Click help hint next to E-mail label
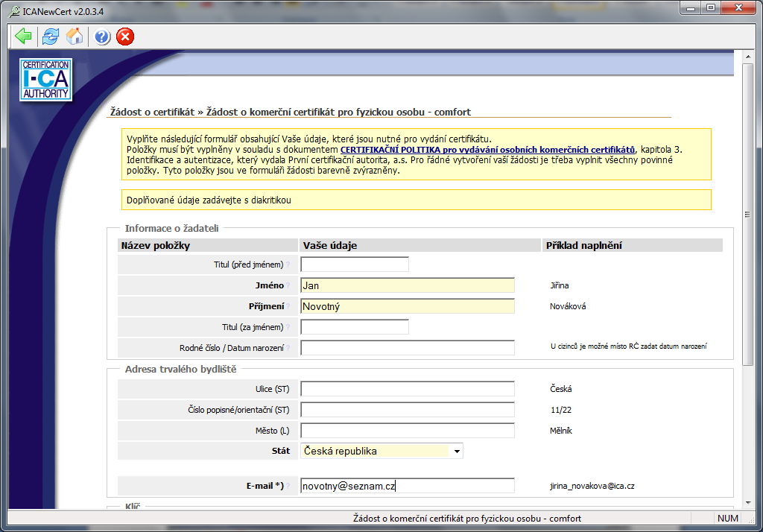Viewport: 763px width, 532px height. (288, 486)
